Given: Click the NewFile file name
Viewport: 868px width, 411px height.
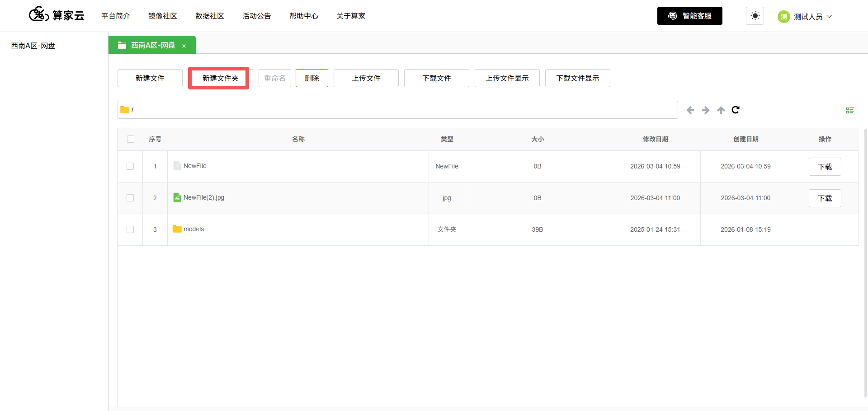Looking at the screenshot, I should (x=195, y=166).
